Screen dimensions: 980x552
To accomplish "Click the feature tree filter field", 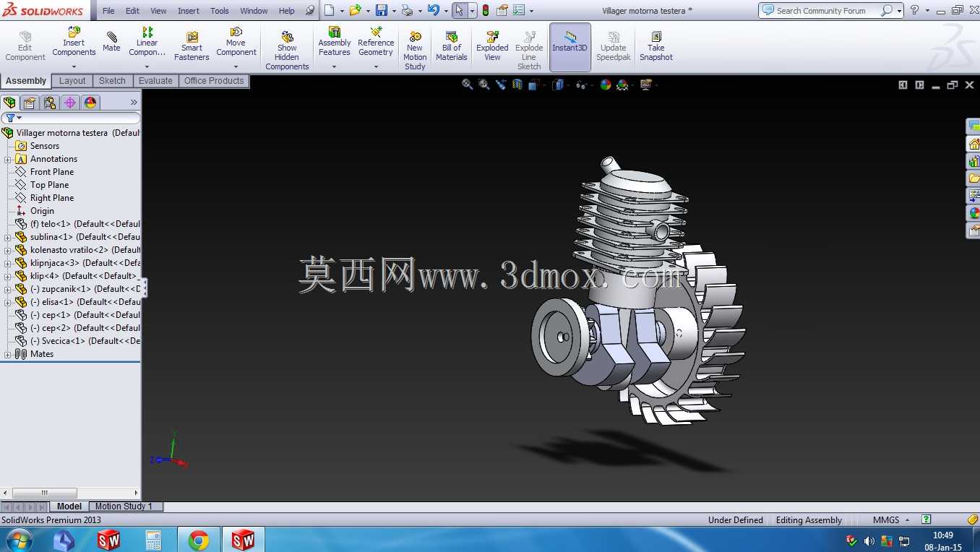I will coord(71,118).
